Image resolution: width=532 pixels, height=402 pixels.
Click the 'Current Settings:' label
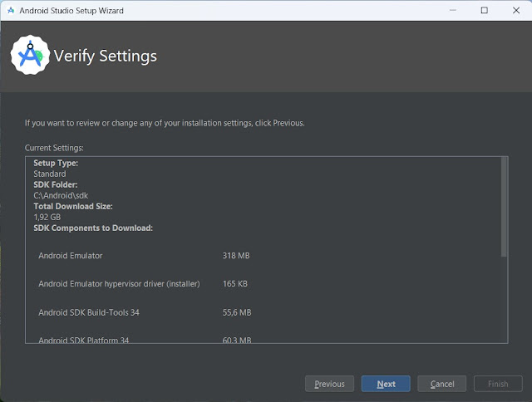tap(54, 148)
